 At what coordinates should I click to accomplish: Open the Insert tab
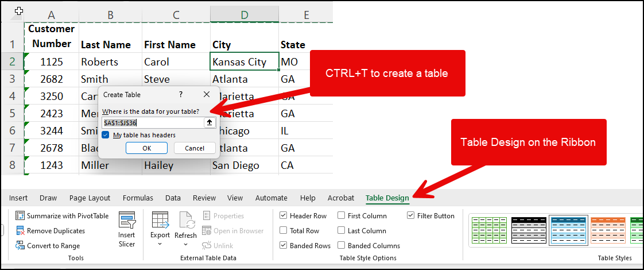18,198
